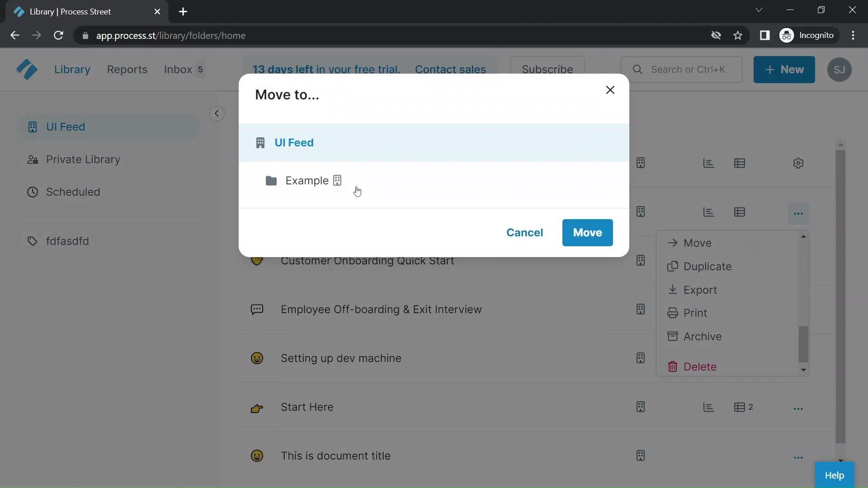Image resolution: width=868 pixels, height=488 pixels.
Task: Click the Process Street logo icon
Action: [x=26, y=70]
